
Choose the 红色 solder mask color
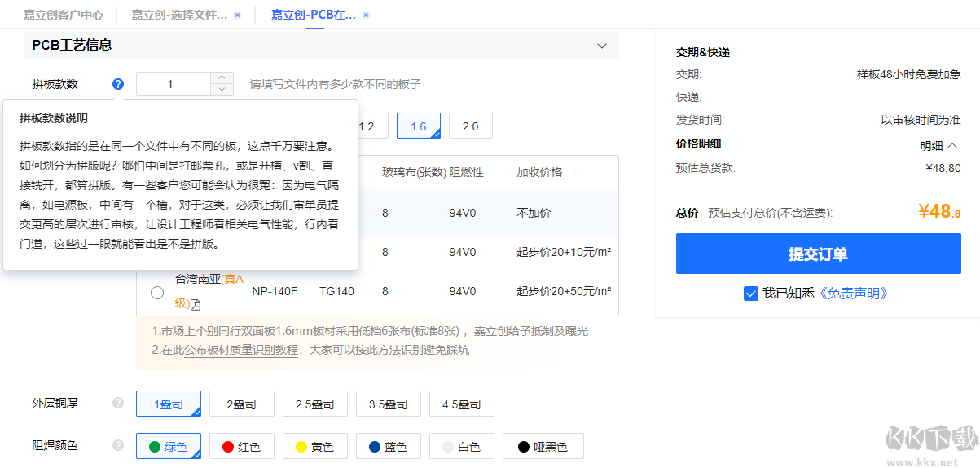pos(241,446)
